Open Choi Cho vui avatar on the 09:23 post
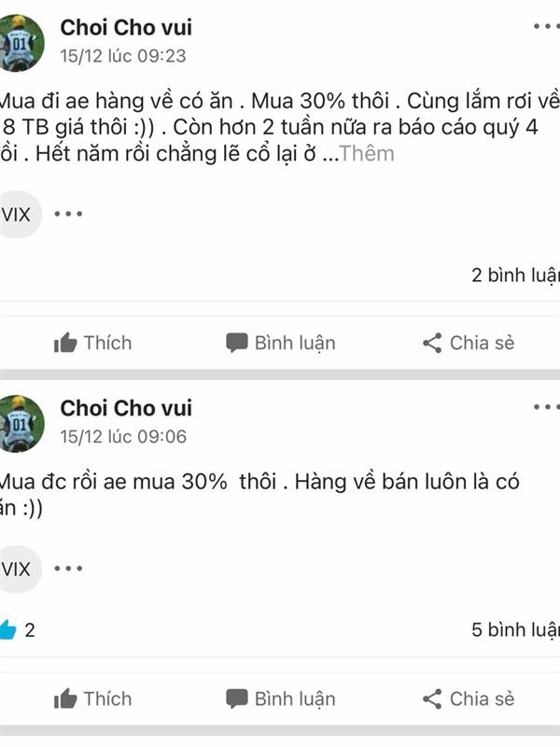The image size is (560, 747). tap(21, 43)
